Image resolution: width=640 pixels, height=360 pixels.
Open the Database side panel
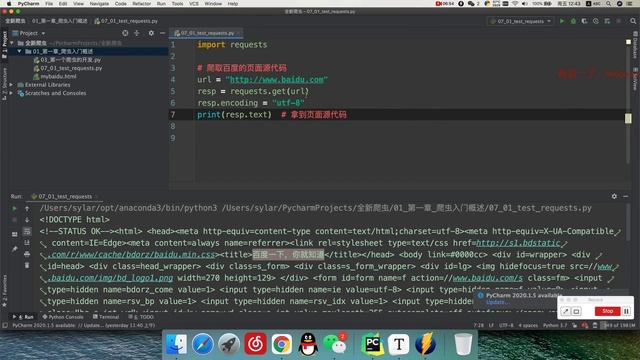[x=636, y=45]
